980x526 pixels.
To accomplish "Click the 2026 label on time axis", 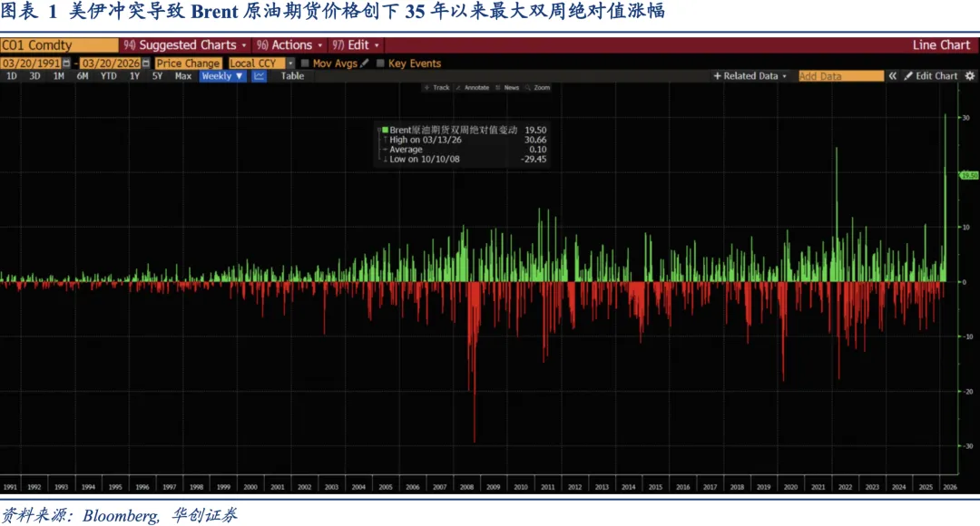I will point(949,487).
